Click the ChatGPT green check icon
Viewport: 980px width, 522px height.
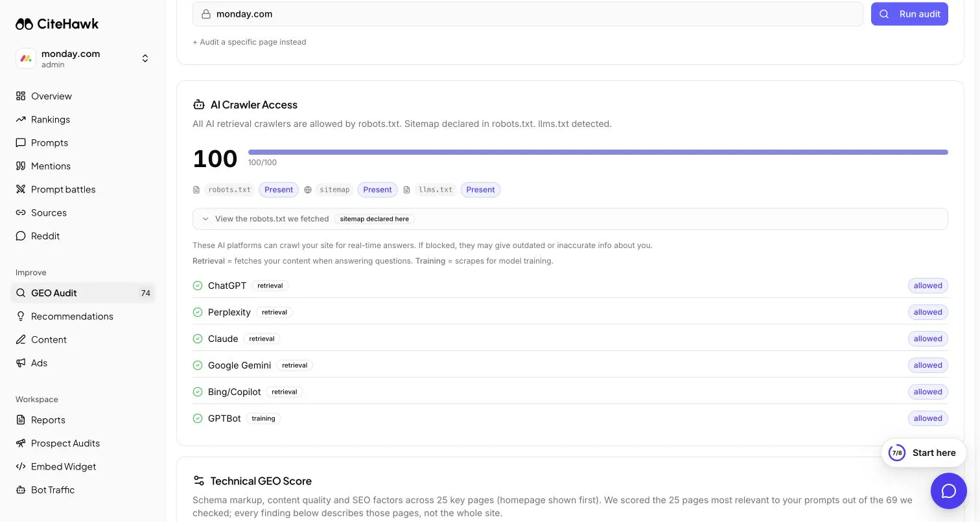point(198,286)
